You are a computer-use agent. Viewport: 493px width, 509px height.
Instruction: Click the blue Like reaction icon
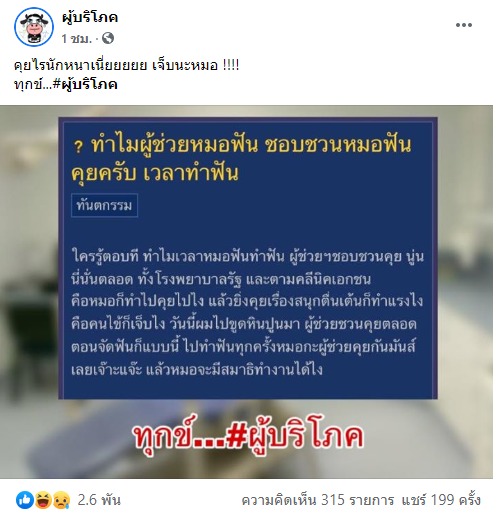25,500
